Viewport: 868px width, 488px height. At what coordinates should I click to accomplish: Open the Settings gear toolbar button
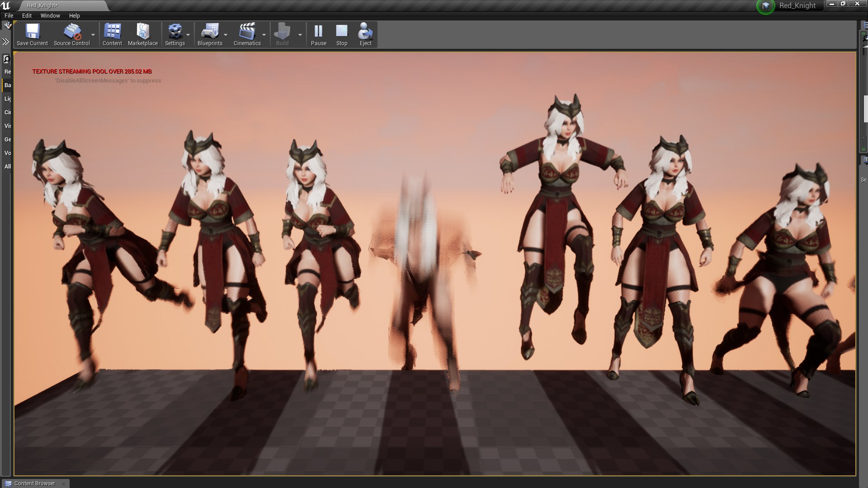tap(175, 35)
